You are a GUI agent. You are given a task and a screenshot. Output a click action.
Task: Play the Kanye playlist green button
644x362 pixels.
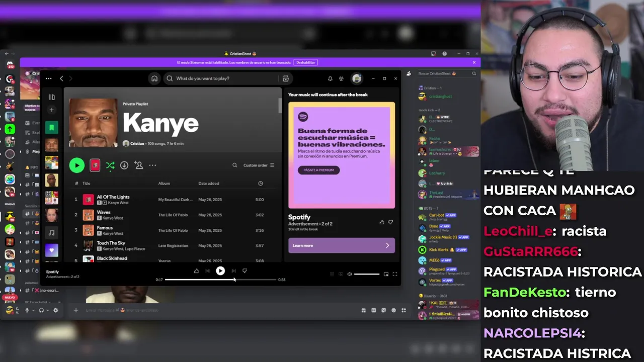coord(77,165)
